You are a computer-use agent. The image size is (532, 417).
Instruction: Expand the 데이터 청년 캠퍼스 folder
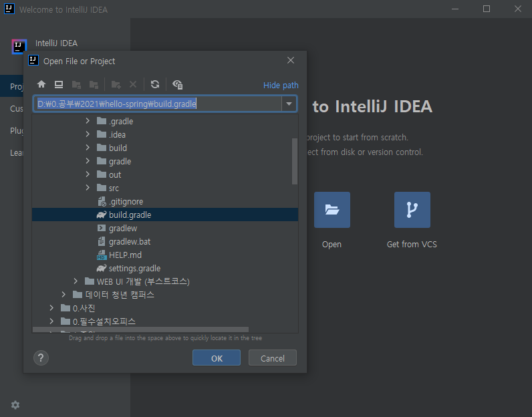click(x=63, y=294)
